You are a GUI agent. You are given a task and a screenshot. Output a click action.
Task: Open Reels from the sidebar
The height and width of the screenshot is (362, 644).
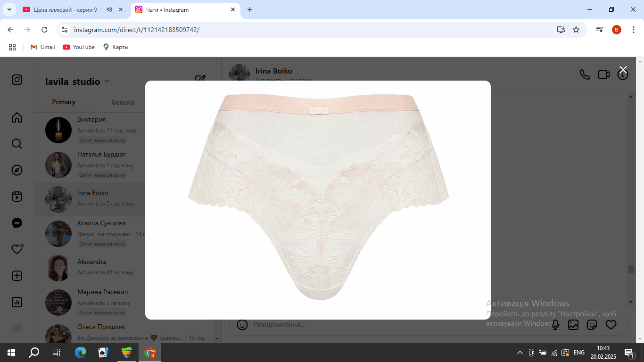pos(17,197)
